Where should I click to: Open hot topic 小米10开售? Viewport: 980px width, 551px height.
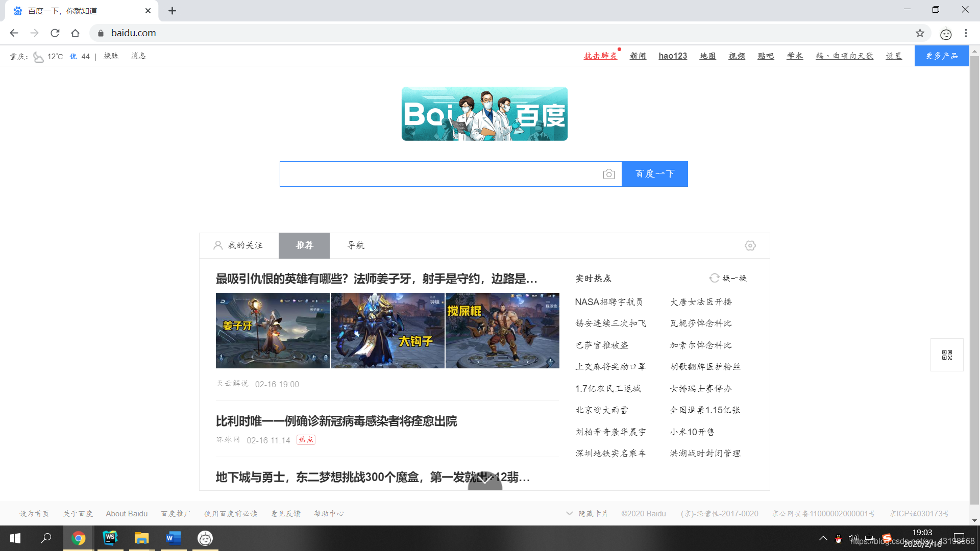tap(692, 432)
